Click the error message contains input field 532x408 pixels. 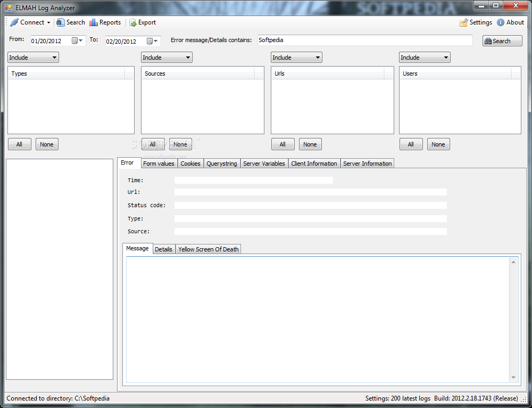[x=365, y=40]
